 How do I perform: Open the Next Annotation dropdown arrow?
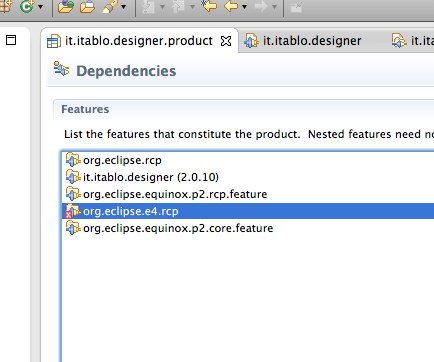(162, 7)
